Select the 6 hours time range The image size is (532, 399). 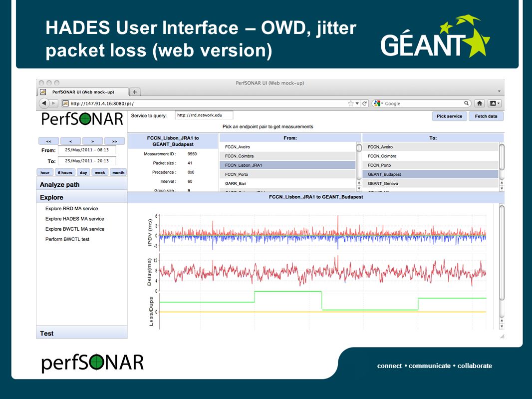coord(65,172)
